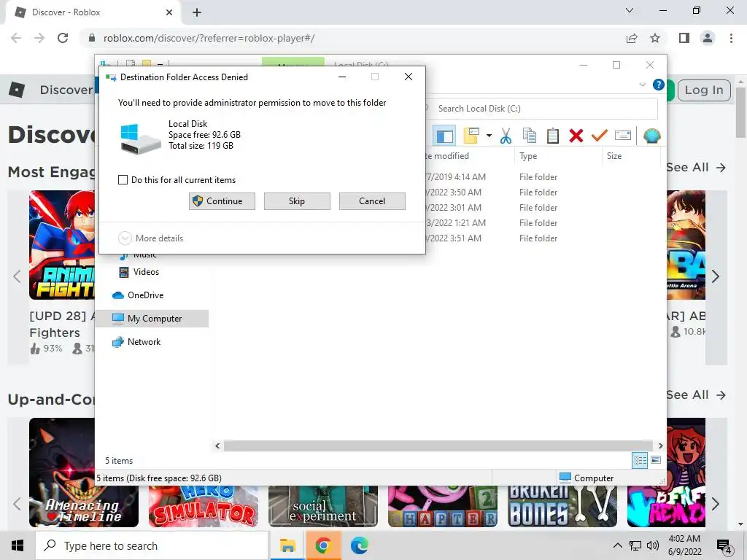This screenshot has height=560, width=747.
Task: Click the Skip button in the dialog
Action: [x=297, y=201]
